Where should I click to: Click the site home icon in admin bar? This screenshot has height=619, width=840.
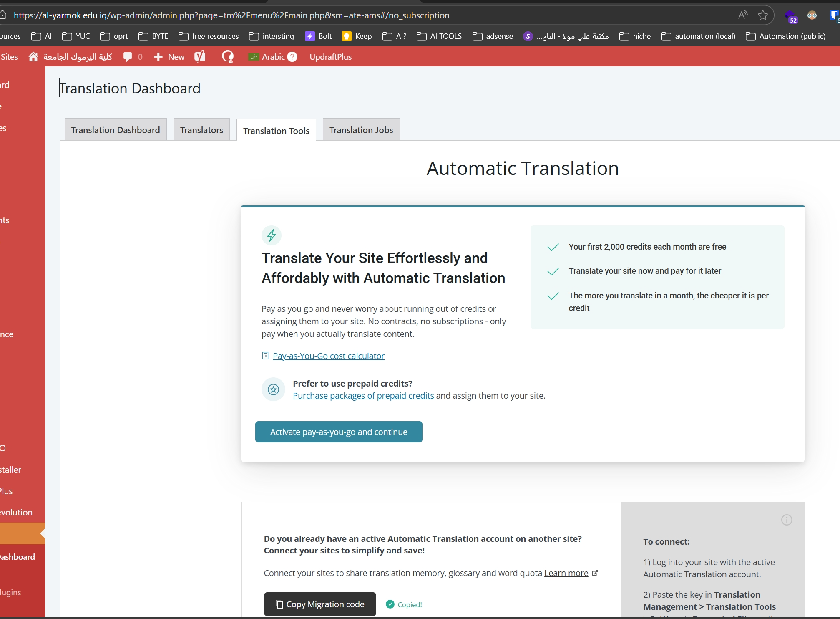click(33, 56)
